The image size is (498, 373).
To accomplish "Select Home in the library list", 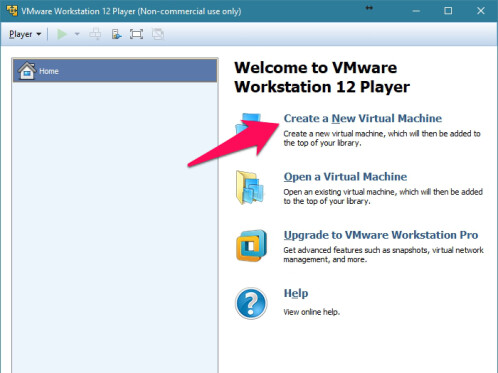I will click(115, 71).
